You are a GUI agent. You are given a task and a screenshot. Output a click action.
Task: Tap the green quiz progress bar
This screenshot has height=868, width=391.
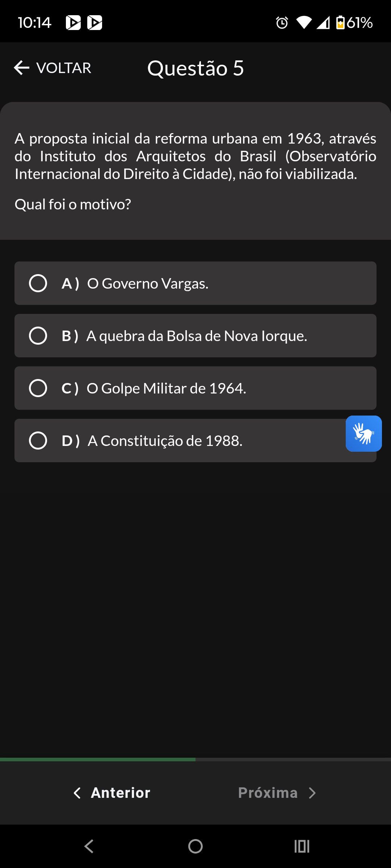click(98, 759)
